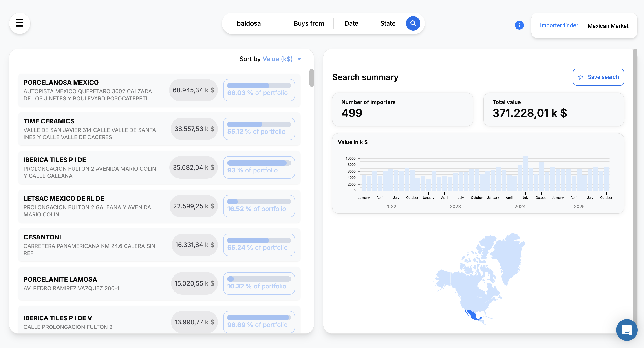Open the State filter

click(x=388, y=23)
